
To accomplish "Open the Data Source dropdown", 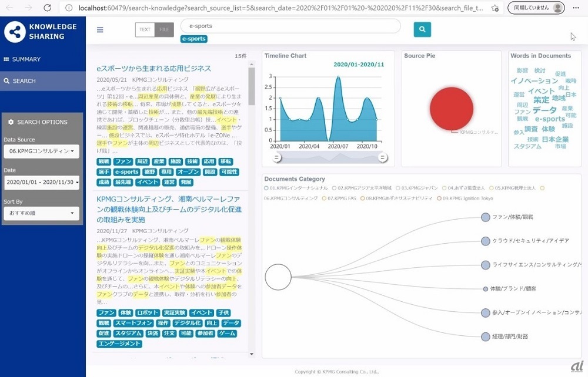I will [42, 152].
